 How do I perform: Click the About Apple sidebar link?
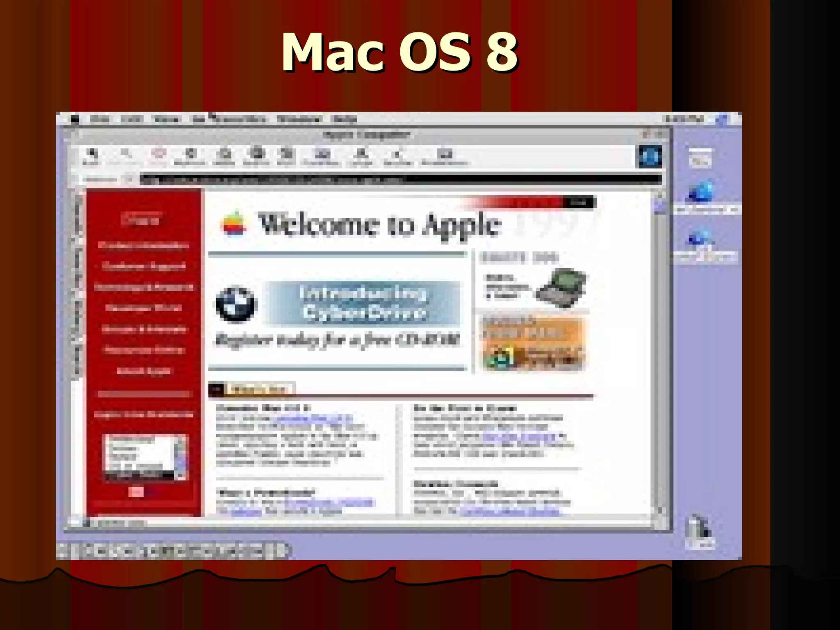[x=144, y=371]
